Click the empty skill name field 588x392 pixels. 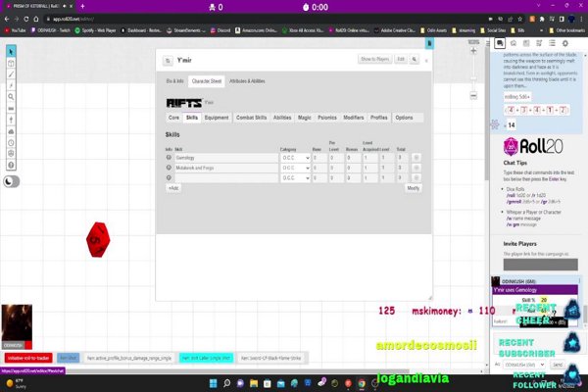(226, 178)
